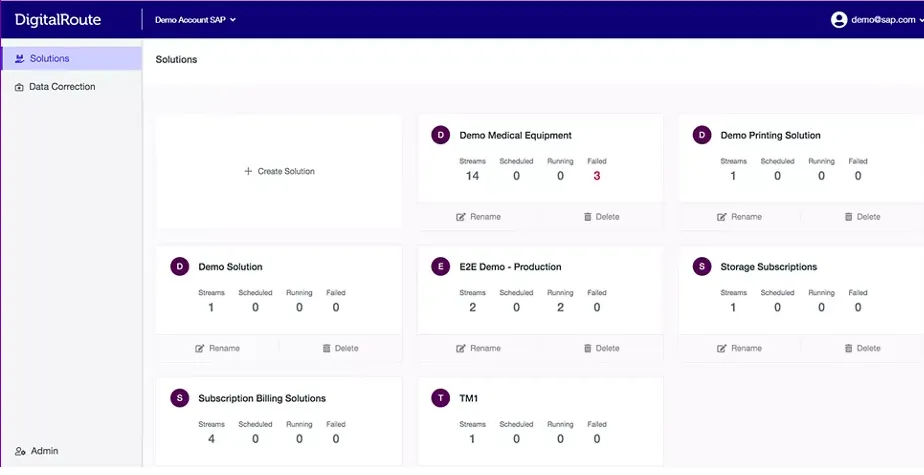
Task: Click the failed count 3 on Demo Medical Equipment
Action: pyautogui.click(x=597, y=176)
